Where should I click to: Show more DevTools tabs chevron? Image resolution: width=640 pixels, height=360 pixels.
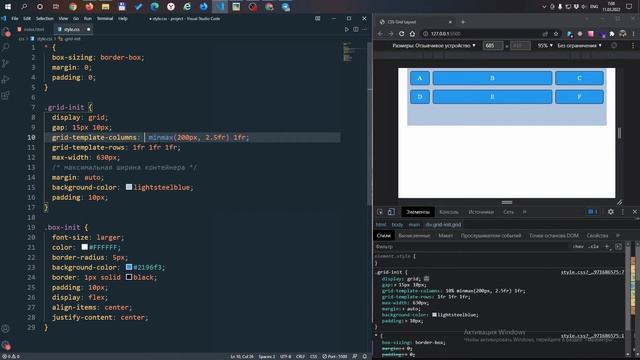click(524, 212)
